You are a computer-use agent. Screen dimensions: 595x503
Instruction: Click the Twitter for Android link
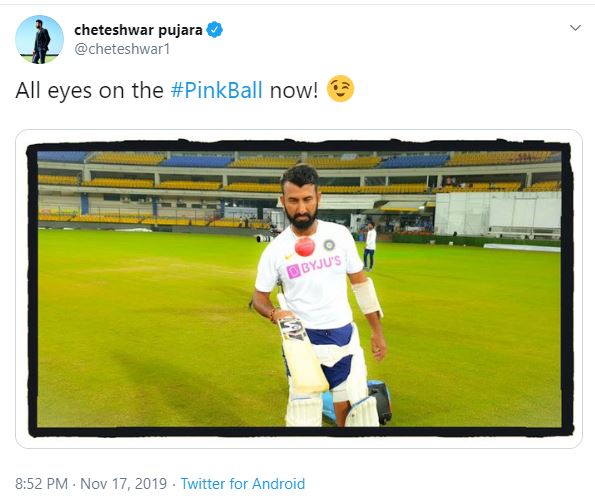click(242, 484)
